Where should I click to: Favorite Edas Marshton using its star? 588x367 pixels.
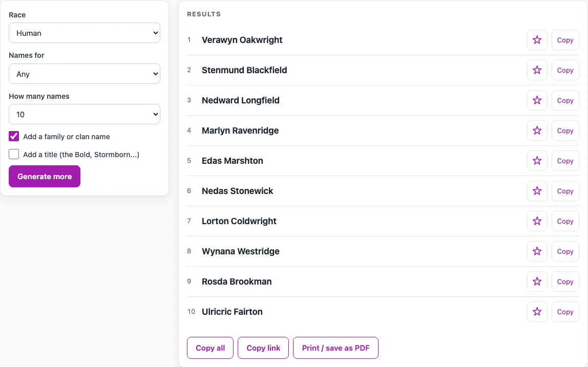pyautogui.click(x=537, y=161)
